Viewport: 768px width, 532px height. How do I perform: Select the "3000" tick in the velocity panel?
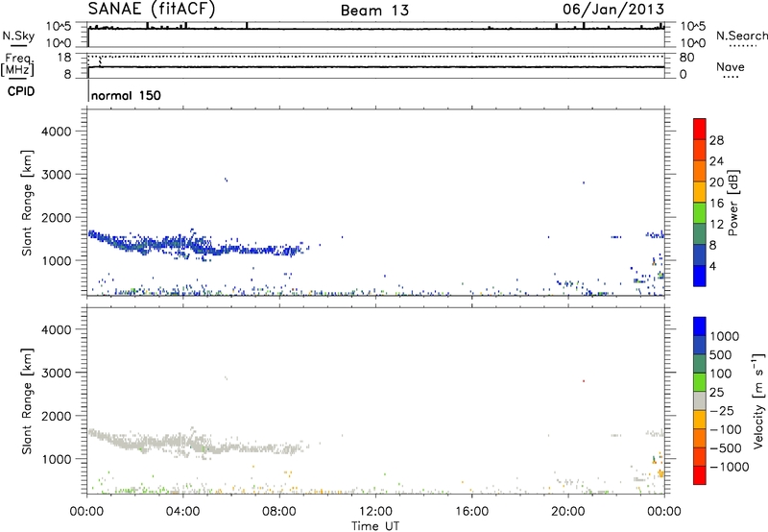[56, 373]
